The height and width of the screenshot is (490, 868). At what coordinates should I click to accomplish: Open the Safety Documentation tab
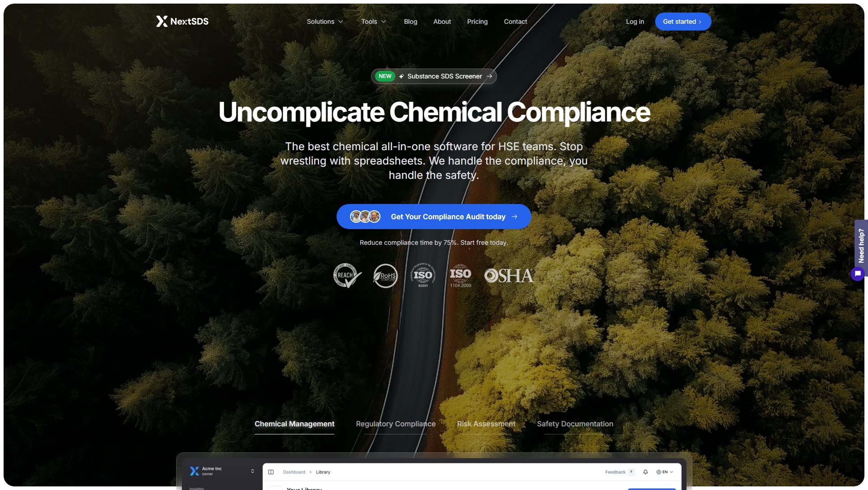click(x=575, y=424)
